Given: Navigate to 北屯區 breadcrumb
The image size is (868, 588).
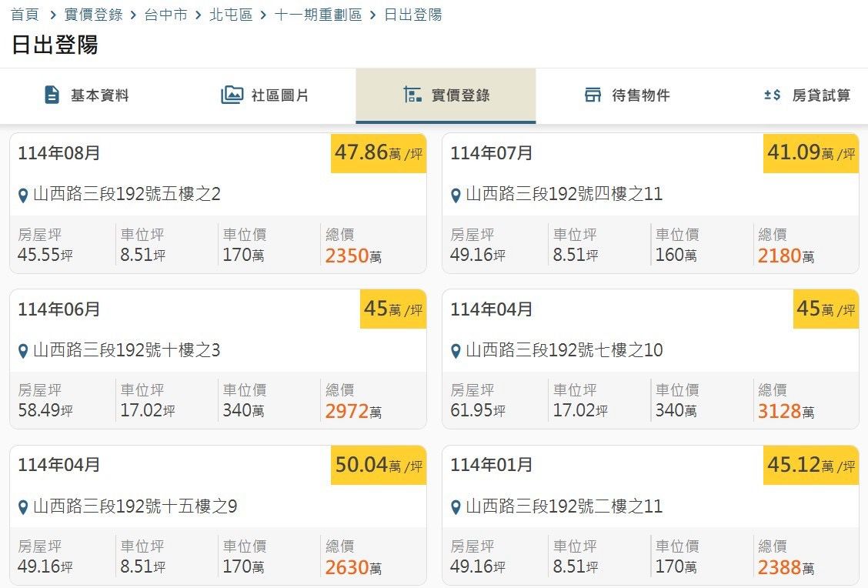Looking at the screenshot, I should [x=231, y=15].
